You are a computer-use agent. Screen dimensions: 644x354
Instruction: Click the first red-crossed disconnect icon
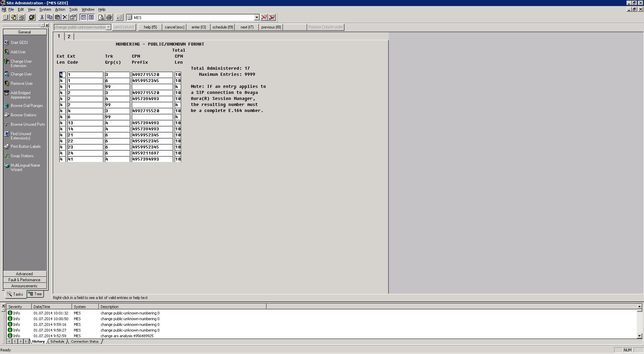tap(264, 17)
